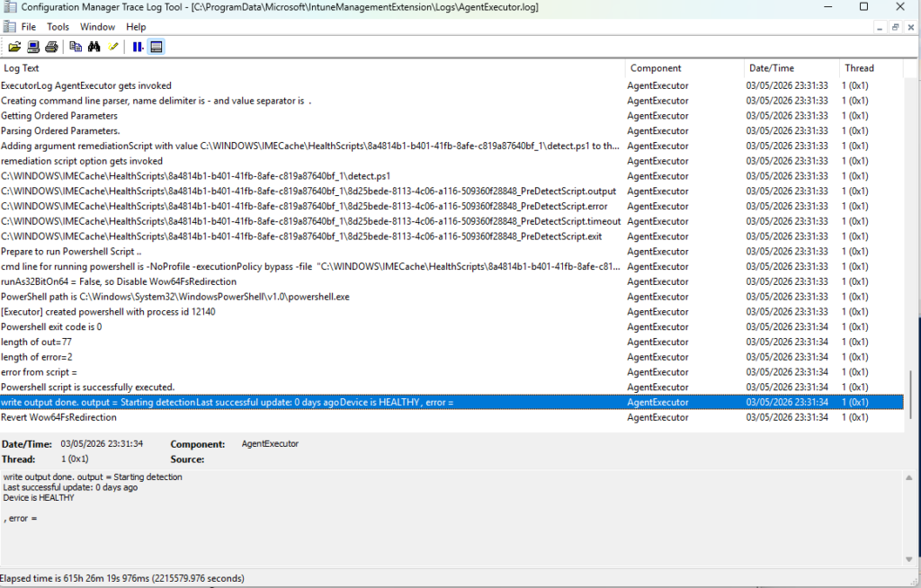Open the Window menu
Image resolution: width=921 pixels, height=588 pixels.
[x=97, y=27]
